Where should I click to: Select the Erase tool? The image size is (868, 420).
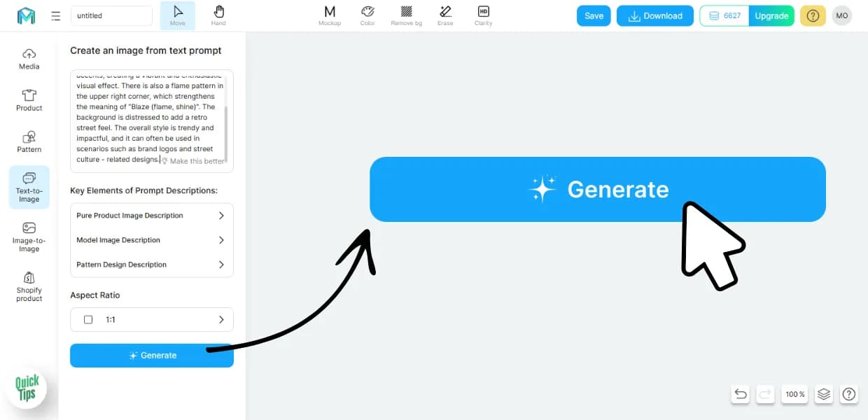click(x=445, y=15)
